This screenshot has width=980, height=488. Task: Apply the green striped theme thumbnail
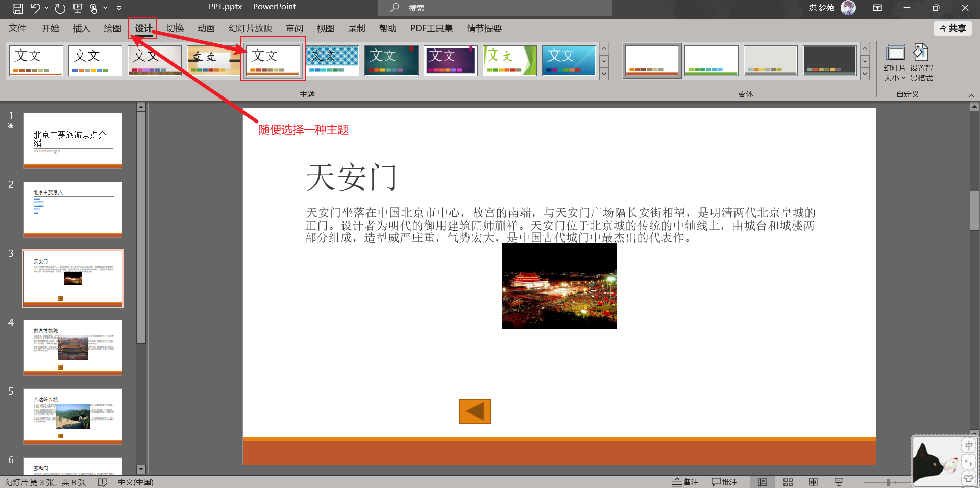coord(510,60)
